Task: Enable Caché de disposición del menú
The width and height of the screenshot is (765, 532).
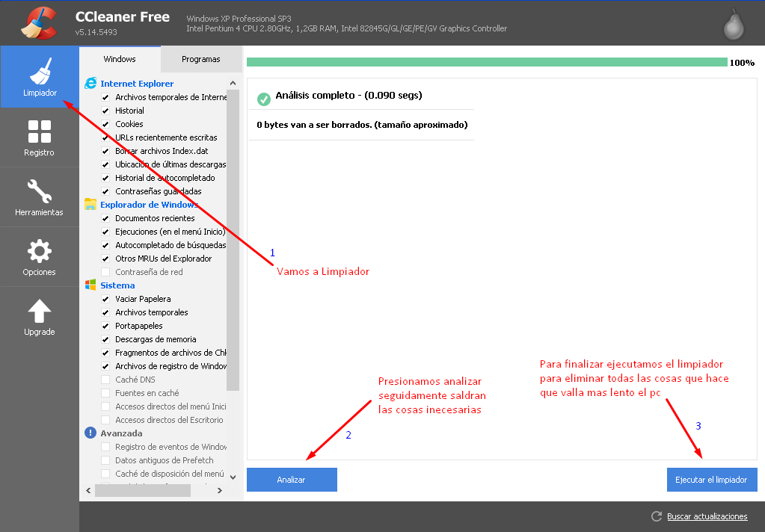Action: click(x=105, y=474)
